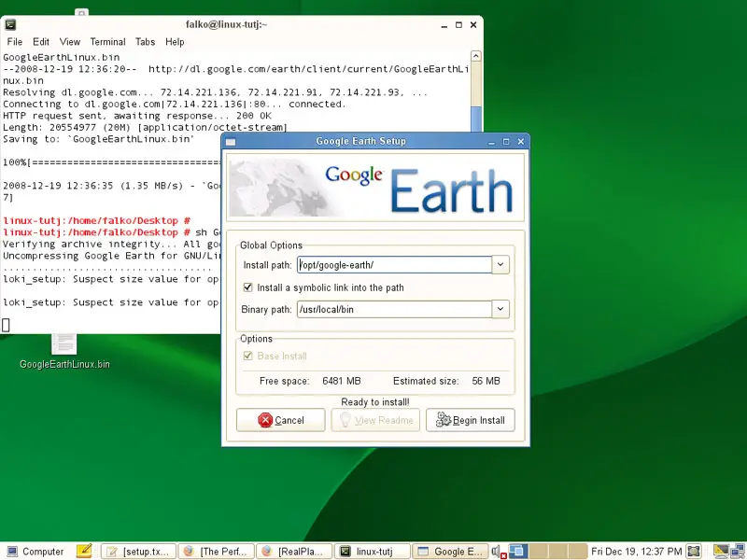The image size is (747, 560).
Task: Expand the Install path dropdown arrow
Action: click(500, 264)
